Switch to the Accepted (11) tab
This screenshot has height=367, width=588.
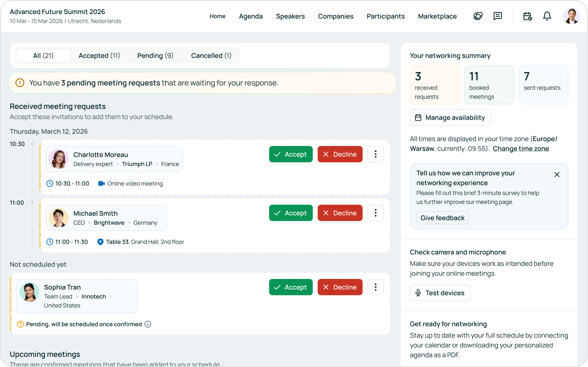(99, 56)
